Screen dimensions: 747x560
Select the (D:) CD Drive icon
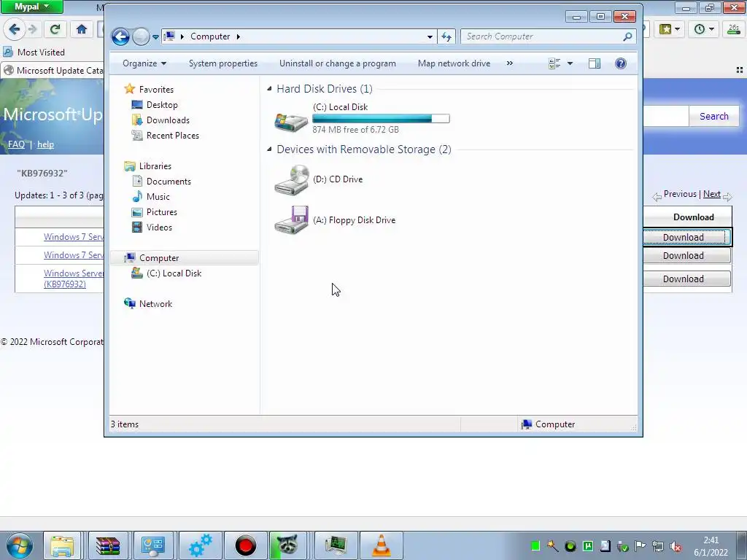point(291,179)
